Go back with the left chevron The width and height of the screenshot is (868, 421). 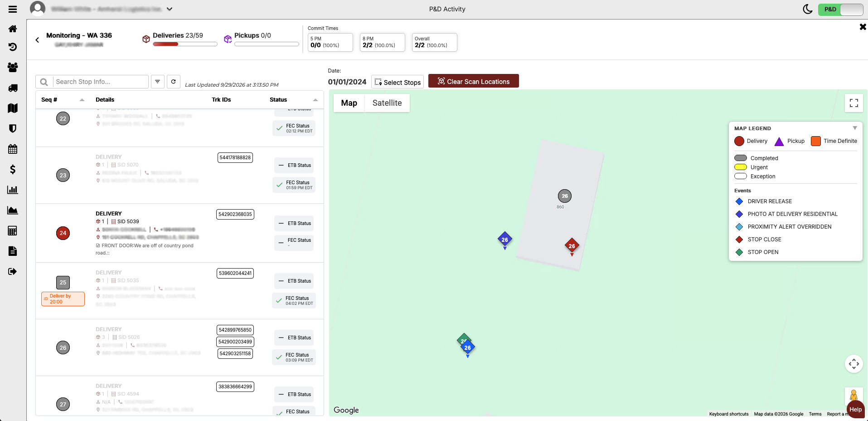(x=37, y=40)
